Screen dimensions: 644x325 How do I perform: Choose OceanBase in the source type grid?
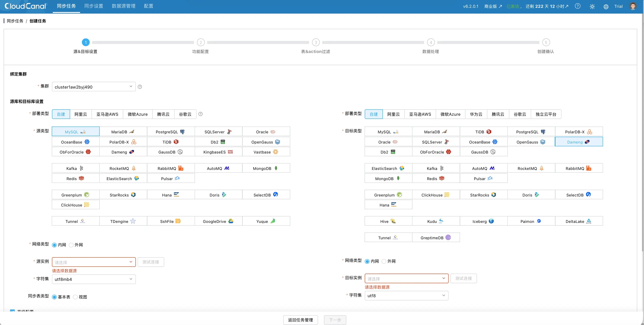click(76, 142)
